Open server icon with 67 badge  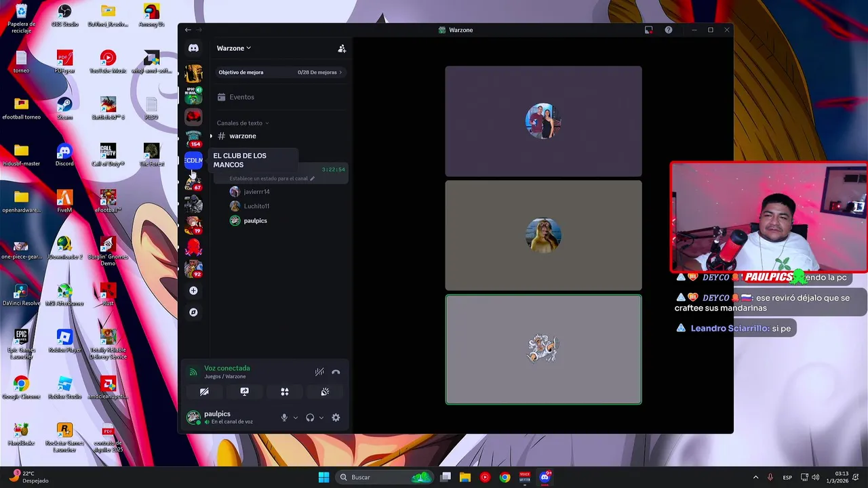click(x=193, y=182)
